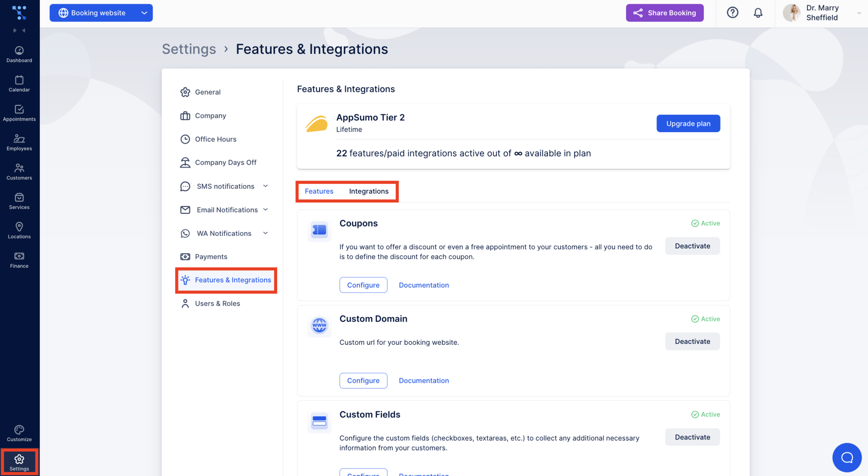The image size is (868, 476).
Task: Open Coupons documentation link
Action: coord(424,285)
